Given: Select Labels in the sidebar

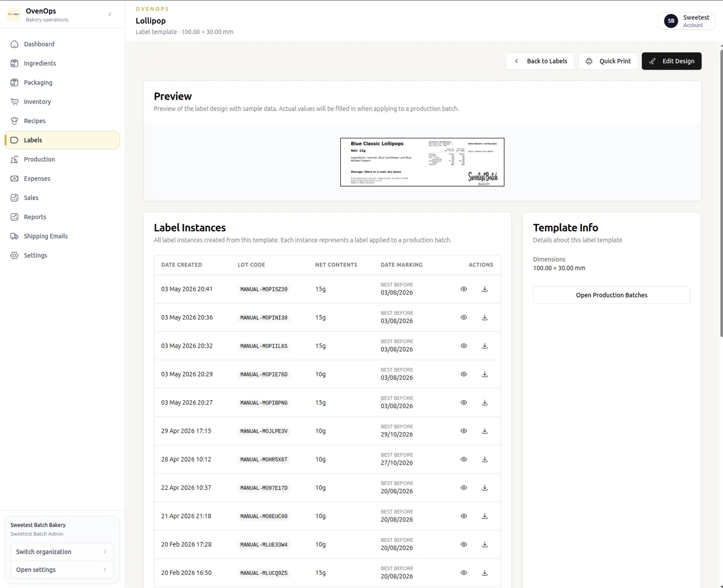Looking at the screenshot, I should click(x=62, y=140).
